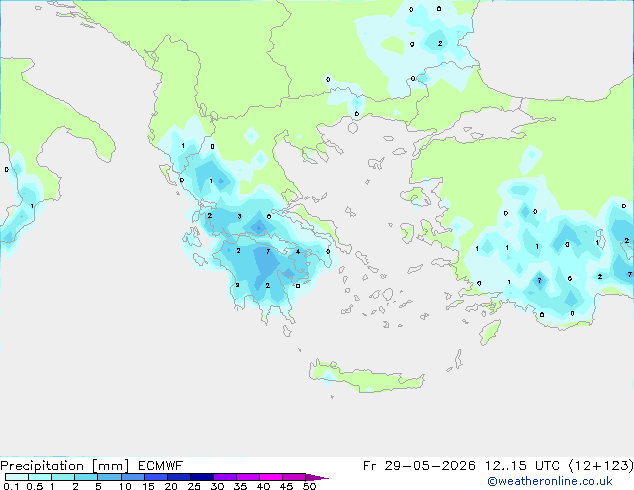Click the forecast date Fr 29-05-2026 text

[419, 466]
